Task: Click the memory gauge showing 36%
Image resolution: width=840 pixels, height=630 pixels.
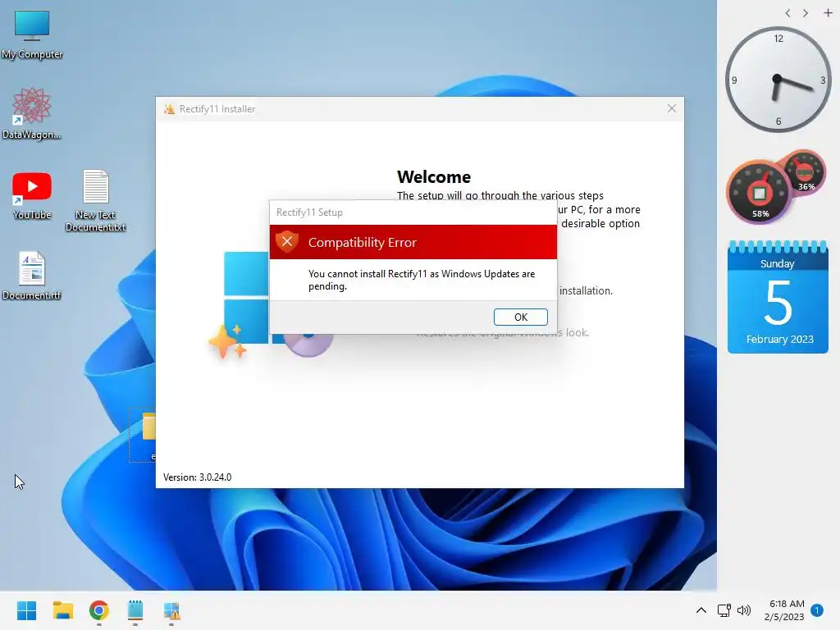Action: [x=806, y=171]
